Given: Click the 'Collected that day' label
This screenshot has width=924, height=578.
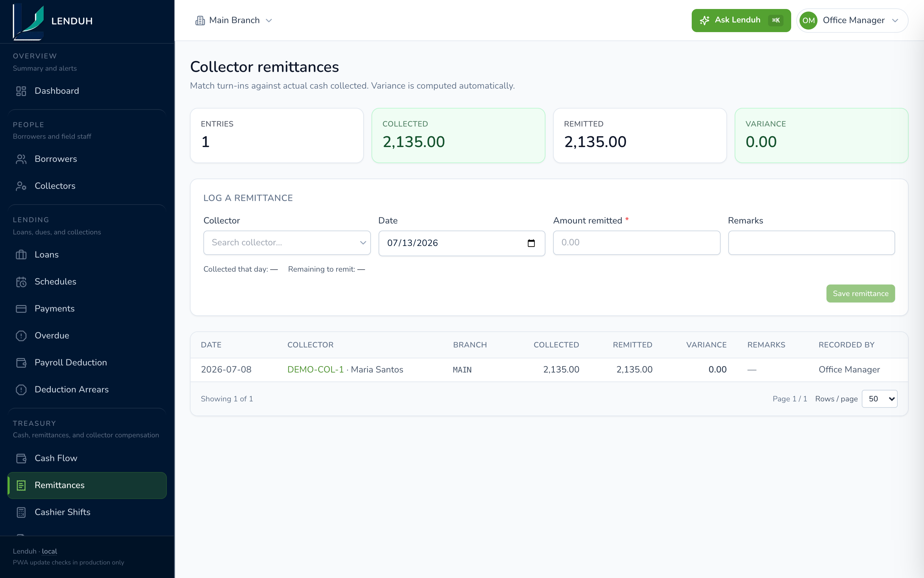Looking at the screenshot, I should point(235,269).
